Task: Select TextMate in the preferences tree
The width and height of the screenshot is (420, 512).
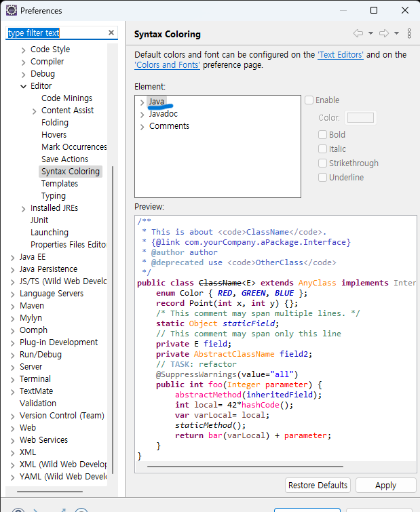Action: pyautogui.click(x=36, y=391)
